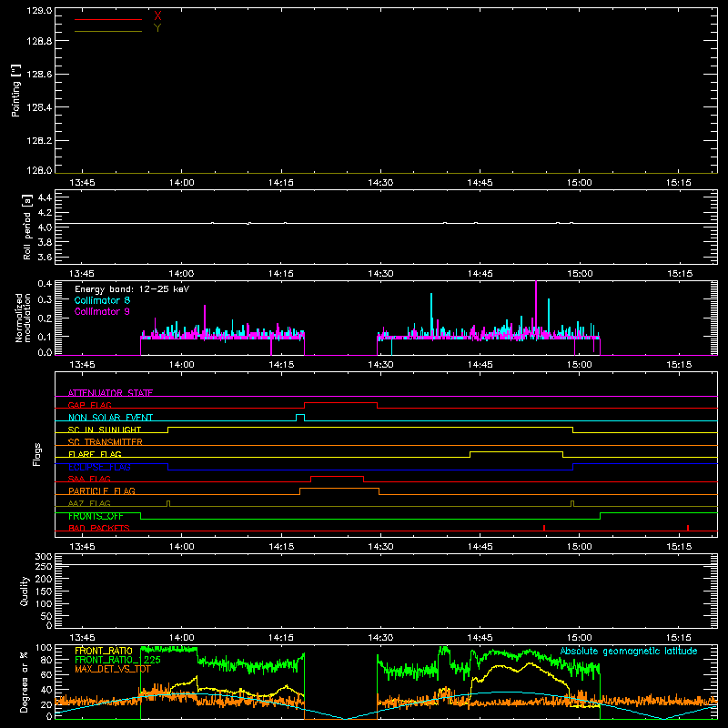
Task: Click the tallest magenta modulation spike
Action: coord(536,307)
